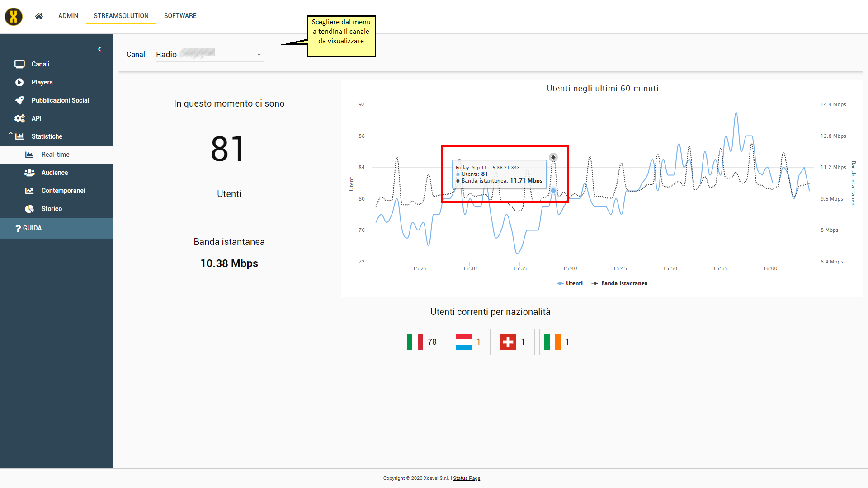The image size is (868, 488).
Task: Select Real-time statistics in sidebar
Action: pos(55,155)
